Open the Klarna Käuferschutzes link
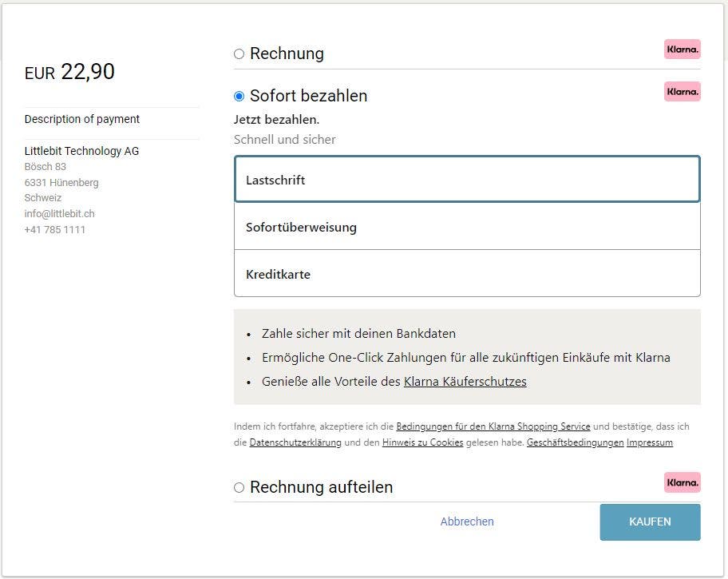This screenshot has height=579, width=728. pyautogui.click(x=465, y=382)
